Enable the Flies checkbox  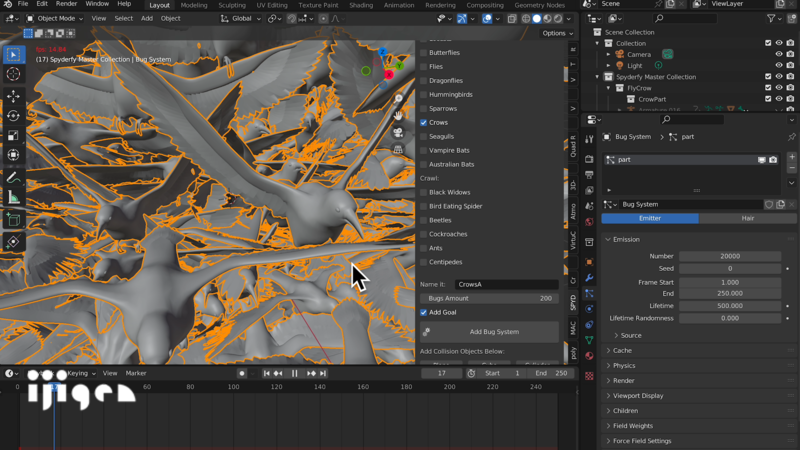423,66
